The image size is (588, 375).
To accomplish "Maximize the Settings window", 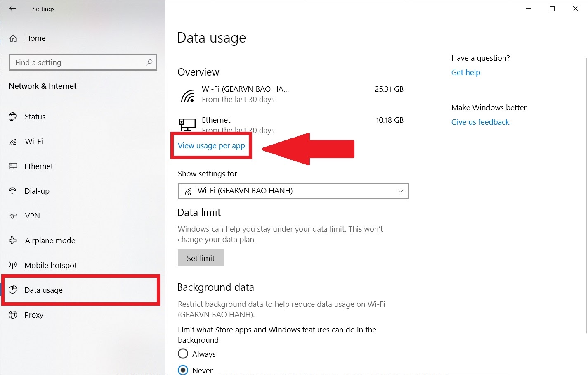I will pyautogui.click(x=552, y=9).
